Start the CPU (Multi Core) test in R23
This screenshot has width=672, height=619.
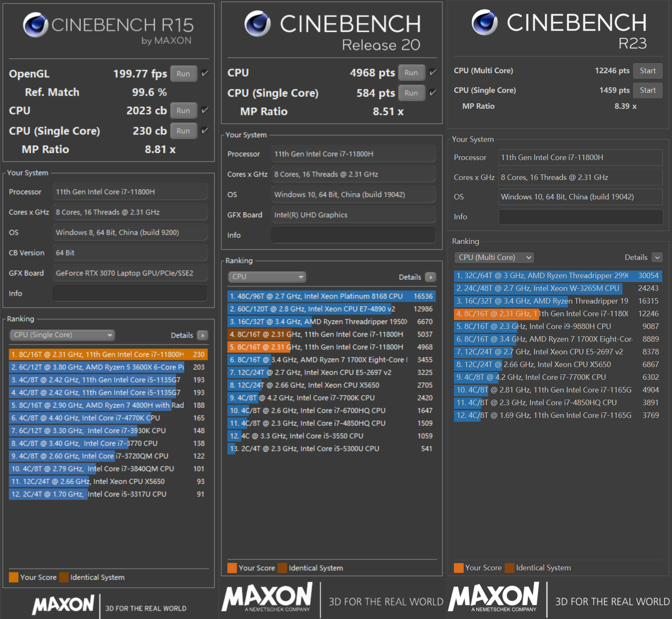point(648,71)
